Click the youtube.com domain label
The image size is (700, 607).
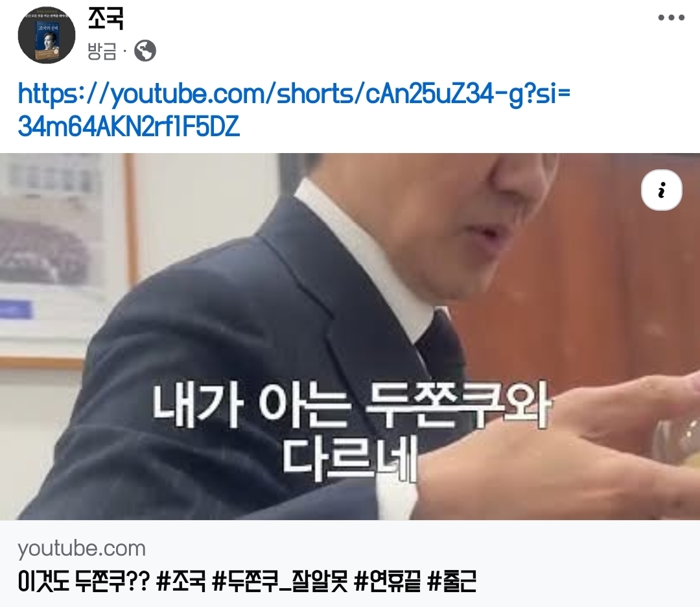(82, 549)
